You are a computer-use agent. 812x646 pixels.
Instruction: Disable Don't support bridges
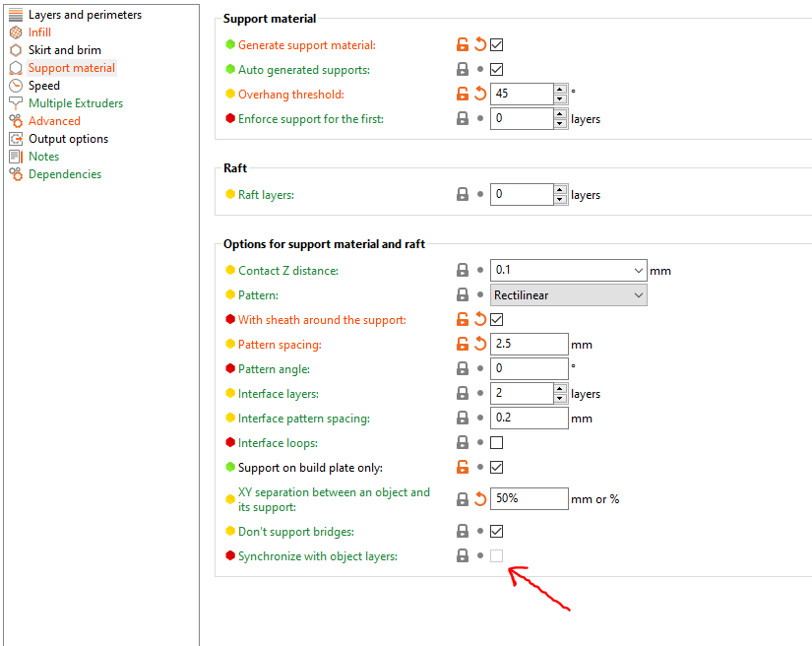coord(496,531)
